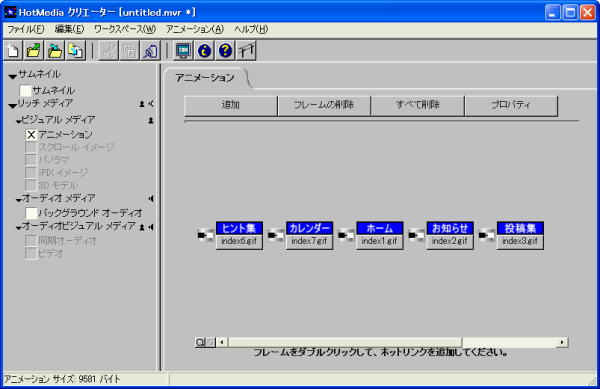
Task: Collapse the サムネイル tree section
Action: (13, 77)
